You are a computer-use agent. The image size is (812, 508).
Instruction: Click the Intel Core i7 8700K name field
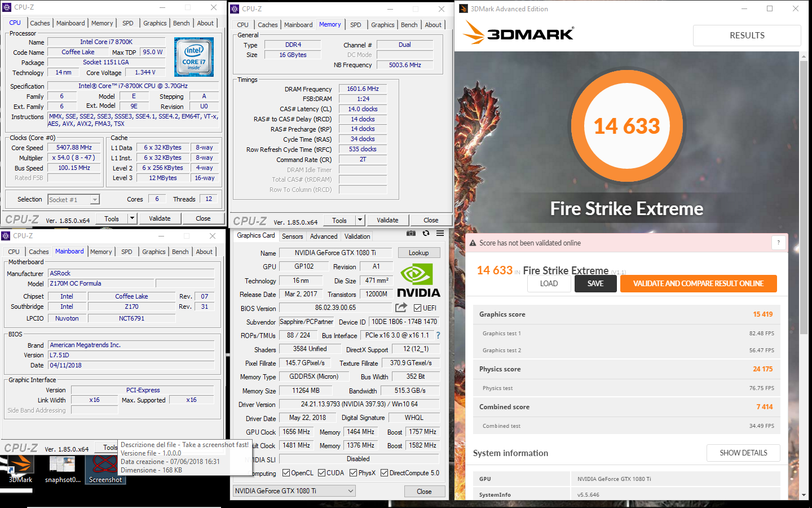(x=107, y=42)
